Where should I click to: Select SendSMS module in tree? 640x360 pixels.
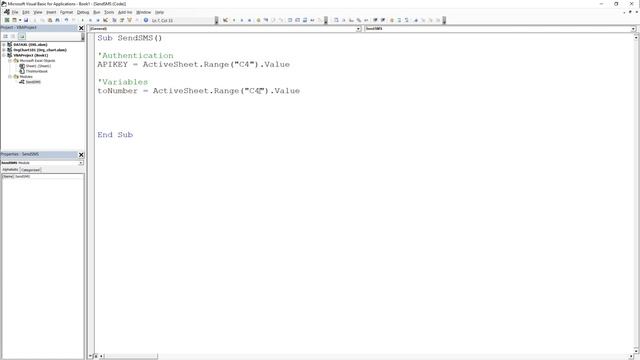coord(33,82)
